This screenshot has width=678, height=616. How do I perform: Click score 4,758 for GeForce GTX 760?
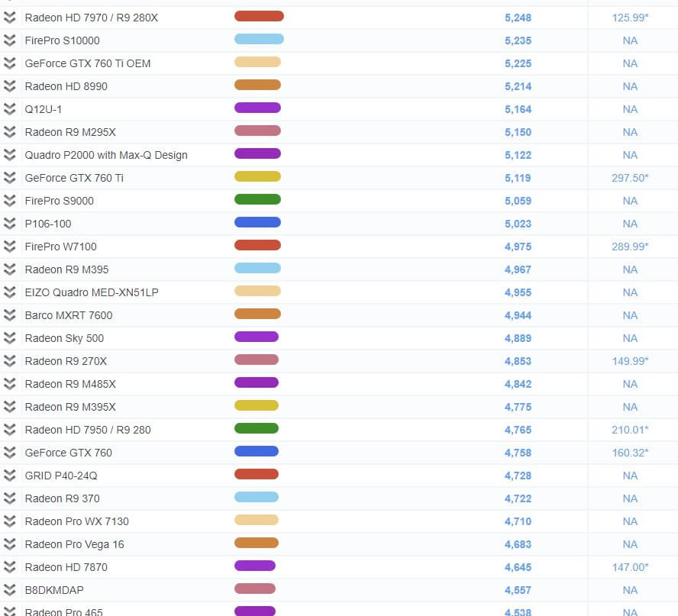(x=518, y=453)
